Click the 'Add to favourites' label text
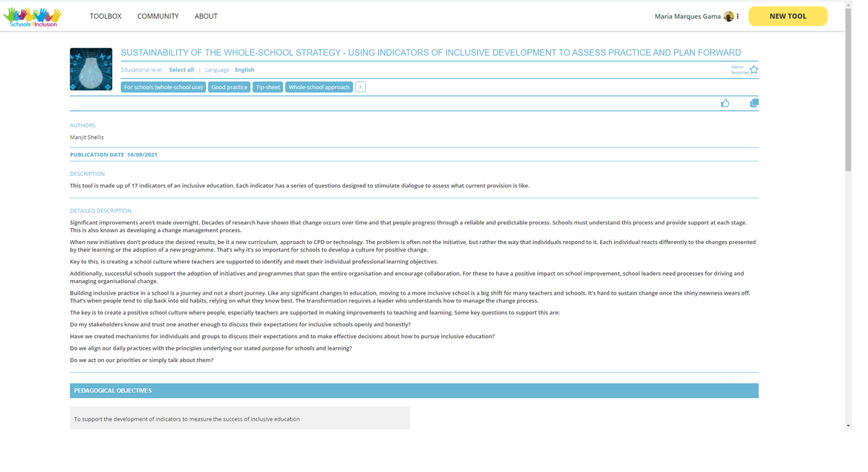The image size is (868, 472). click(x=739, y=69)
